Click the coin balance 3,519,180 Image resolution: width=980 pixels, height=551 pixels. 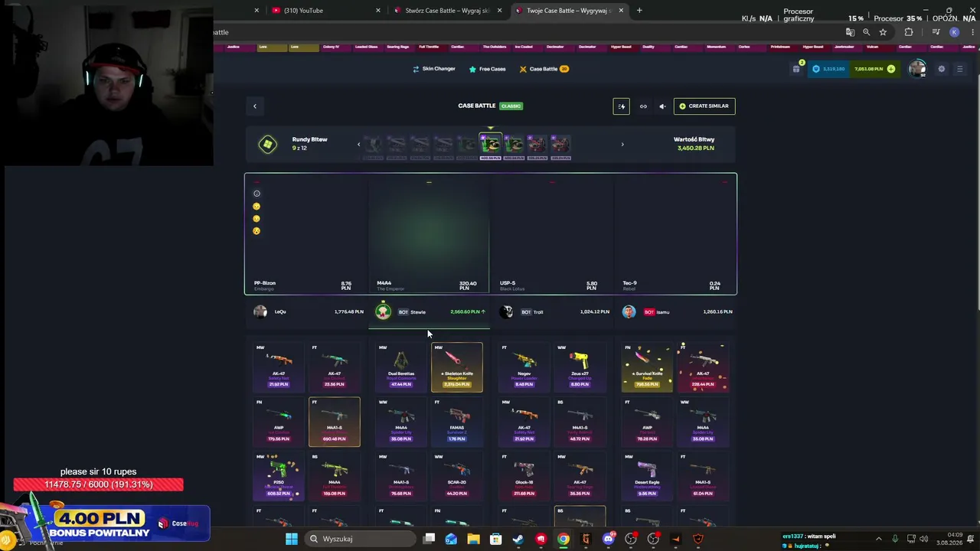[x=828, y=69]
